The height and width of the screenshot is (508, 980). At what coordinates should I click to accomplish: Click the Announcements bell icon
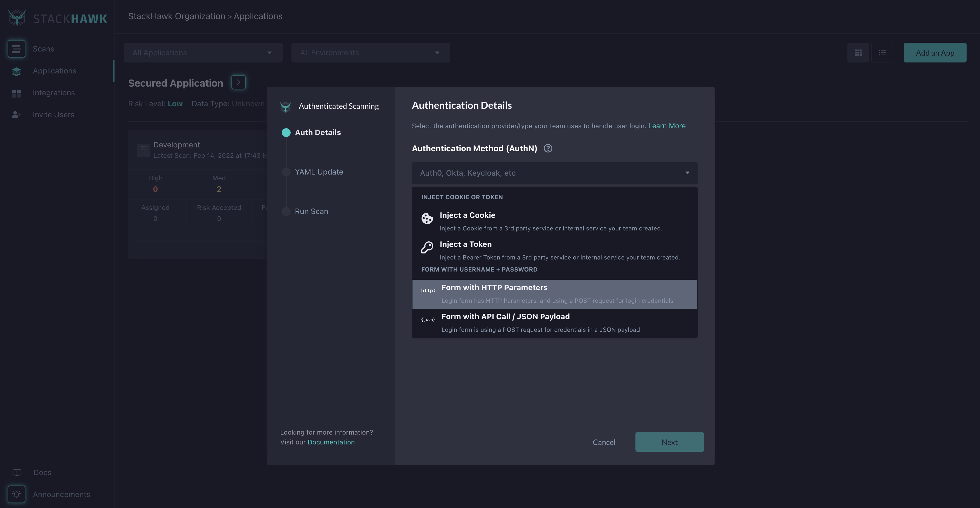[x=16, y=494]
